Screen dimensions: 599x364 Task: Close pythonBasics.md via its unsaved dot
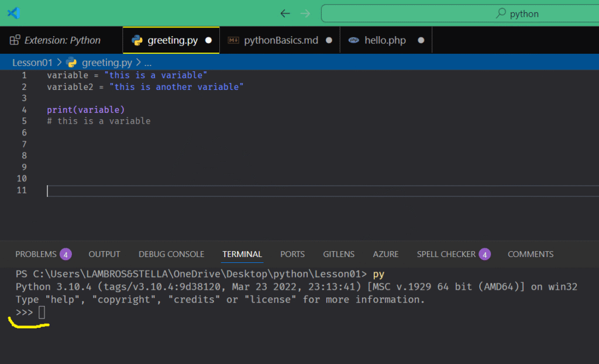point(328,40)
